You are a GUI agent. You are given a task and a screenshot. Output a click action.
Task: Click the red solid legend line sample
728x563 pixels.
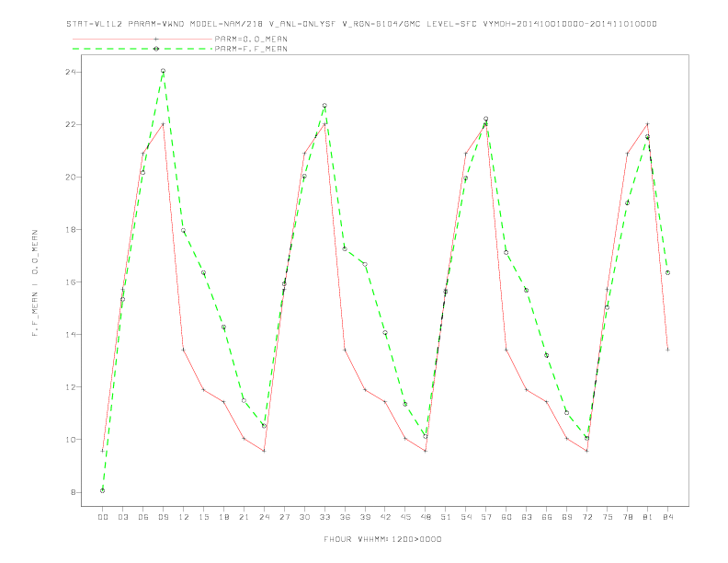142,39
